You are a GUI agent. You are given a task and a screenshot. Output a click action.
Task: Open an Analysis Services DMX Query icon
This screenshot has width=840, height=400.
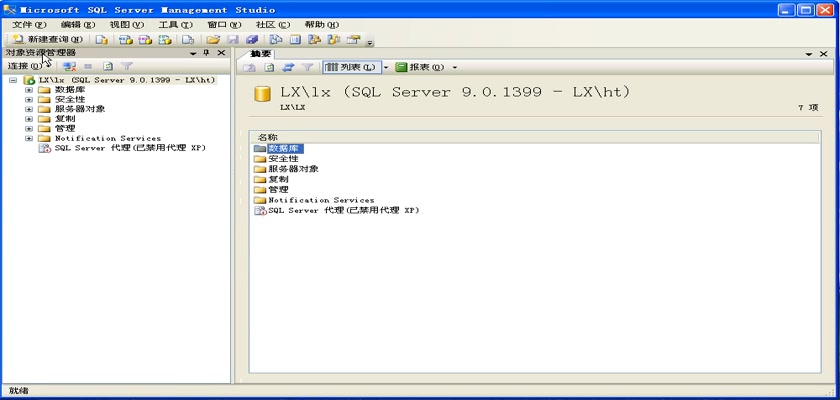tap(145, 39)
